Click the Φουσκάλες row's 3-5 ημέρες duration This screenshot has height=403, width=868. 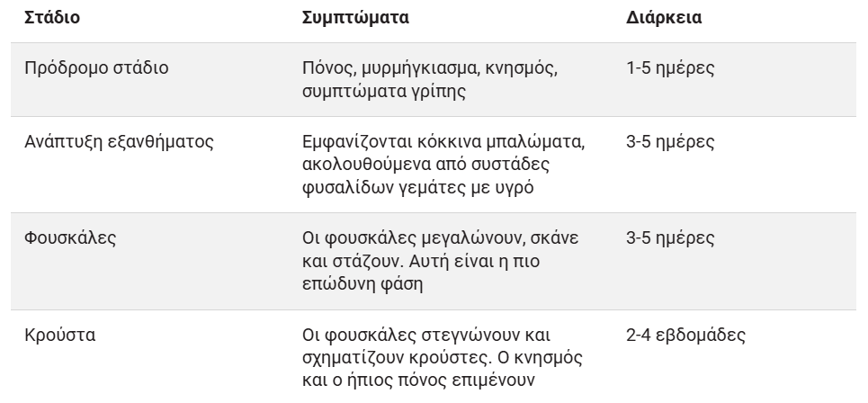tap(670, 239)
